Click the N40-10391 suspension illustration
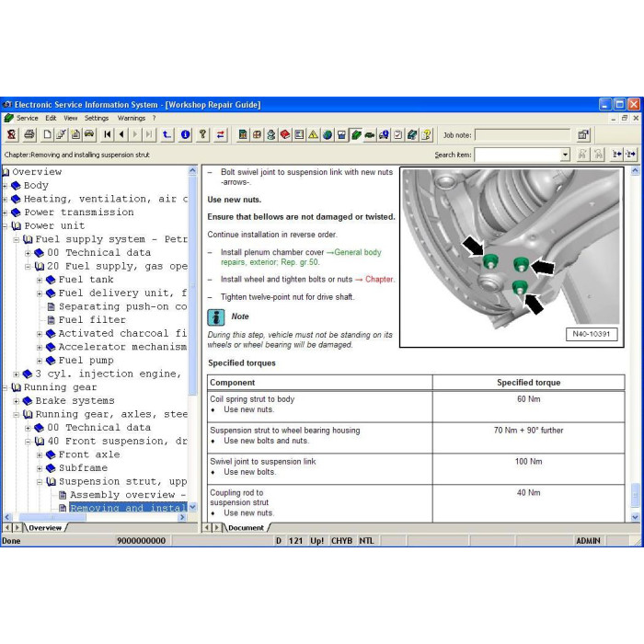 click(512, 257)
